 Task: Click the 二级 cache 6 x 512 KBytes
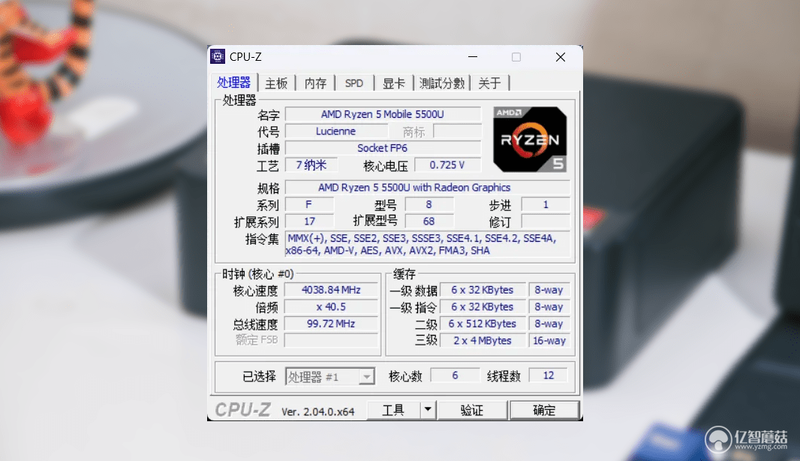483,323
